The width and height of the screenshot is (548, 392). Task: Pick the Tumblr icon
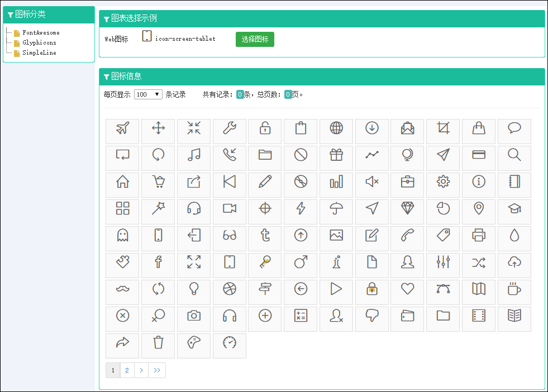coord(265,235)
